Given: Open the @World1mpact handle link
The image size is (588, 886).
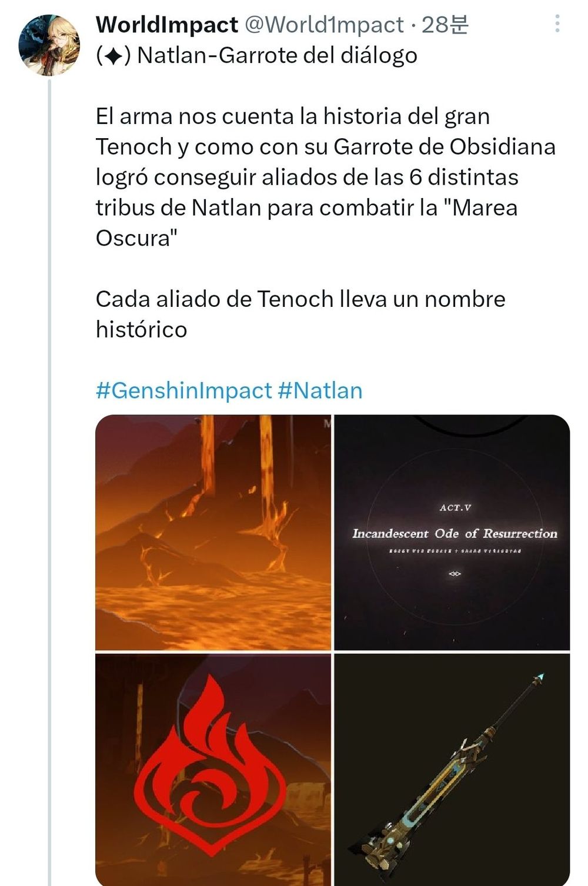Looking at the screenshot, I should coord(323,25).
